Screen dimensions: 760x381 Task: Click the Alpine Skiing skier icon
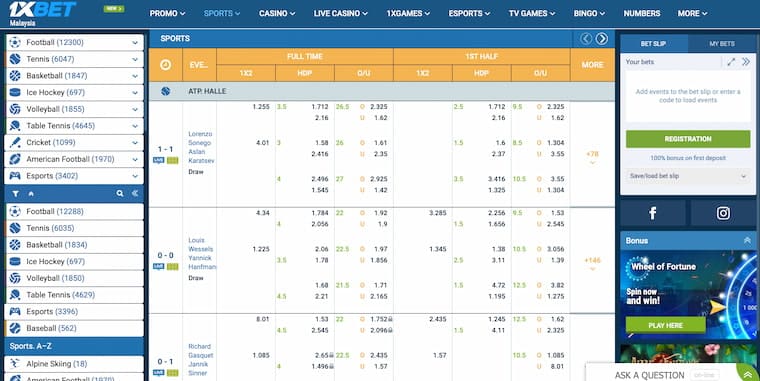pos(15,364)
